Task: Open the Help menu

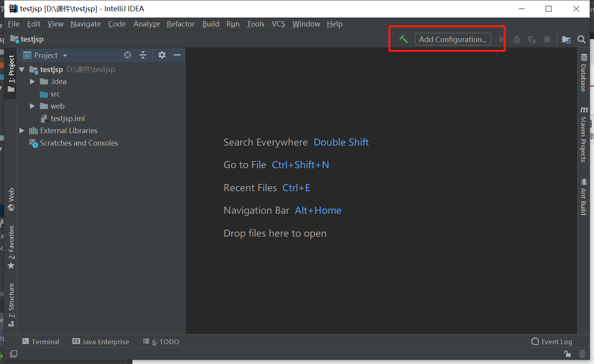Action: [335, 24]
